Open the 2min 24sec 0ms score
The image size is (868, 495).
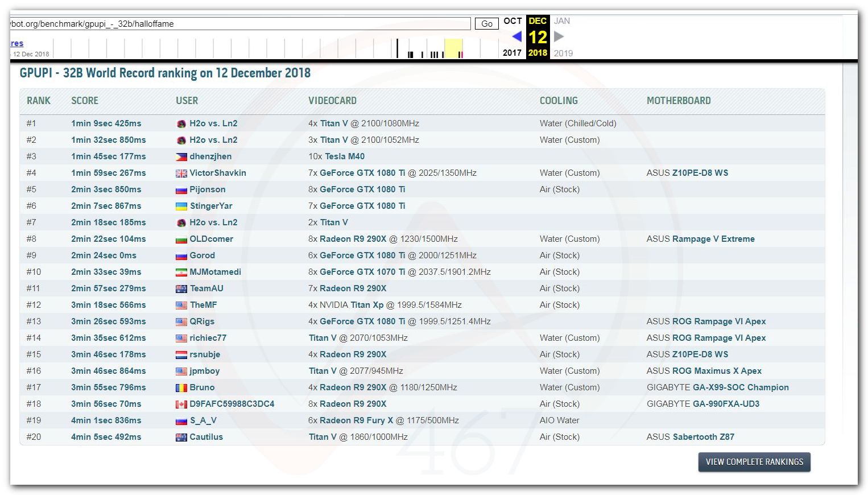coord(104,255)
